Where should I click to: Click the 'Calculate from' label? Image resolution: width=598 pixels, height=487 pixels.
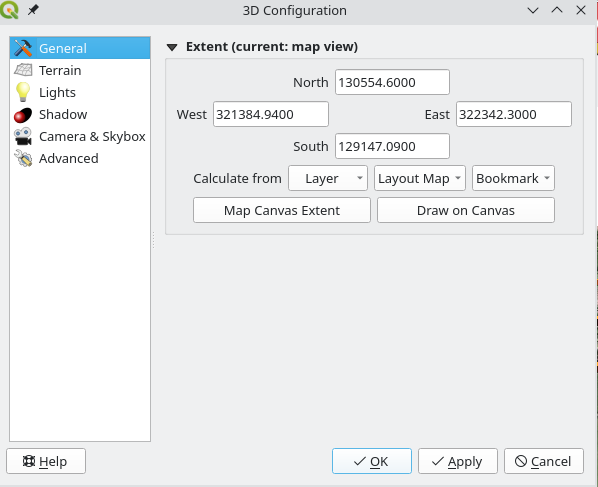237,178
